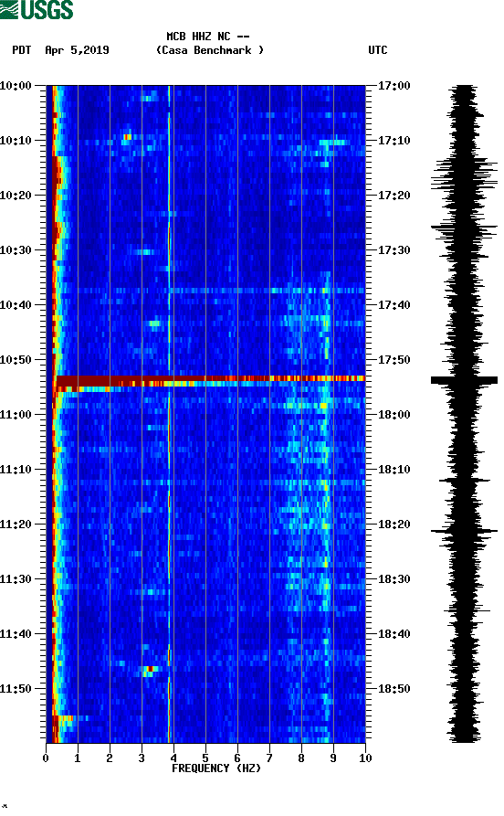Screen dimensions: 504x816
Task: Click the '(Casa Benchmark )' label
Action: pyautogui.click(x=210, y=50)
